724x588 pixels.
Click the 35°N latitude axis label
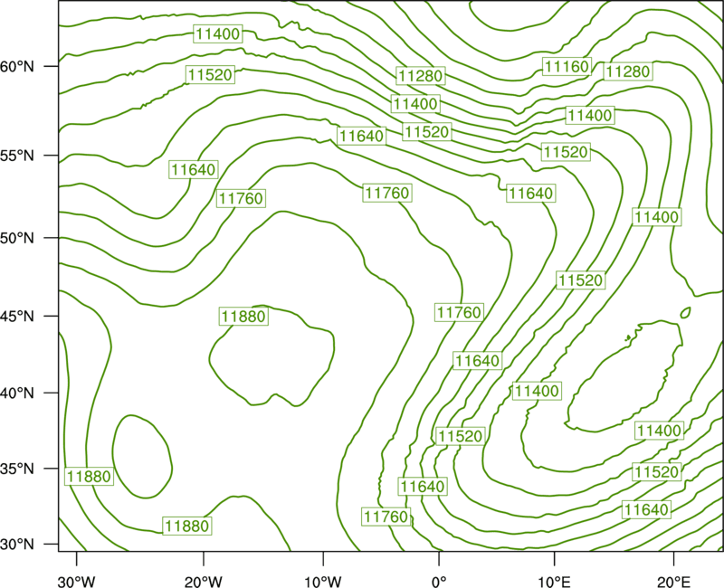(x=17, y=469)
